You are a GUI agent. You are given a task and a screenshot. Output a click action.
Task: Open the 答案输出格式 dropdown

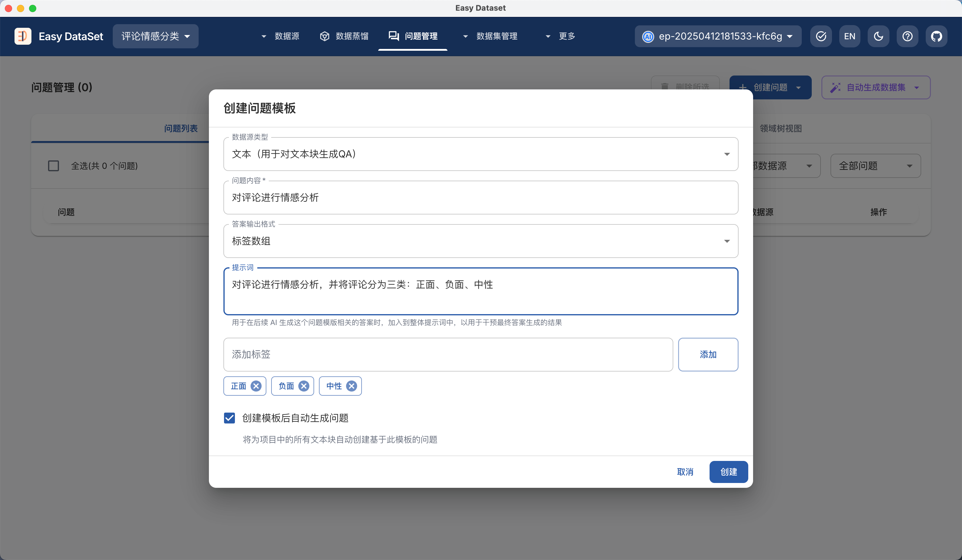(x=481, y=241)
